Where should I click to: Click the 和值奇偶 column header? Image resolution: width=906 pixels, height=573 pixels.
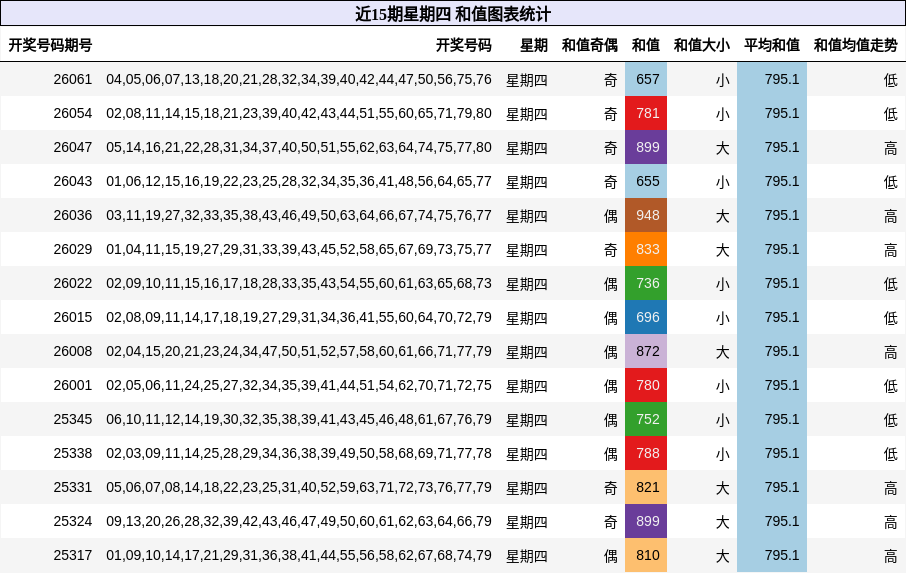pyautogui.click(x=589, y=45)
